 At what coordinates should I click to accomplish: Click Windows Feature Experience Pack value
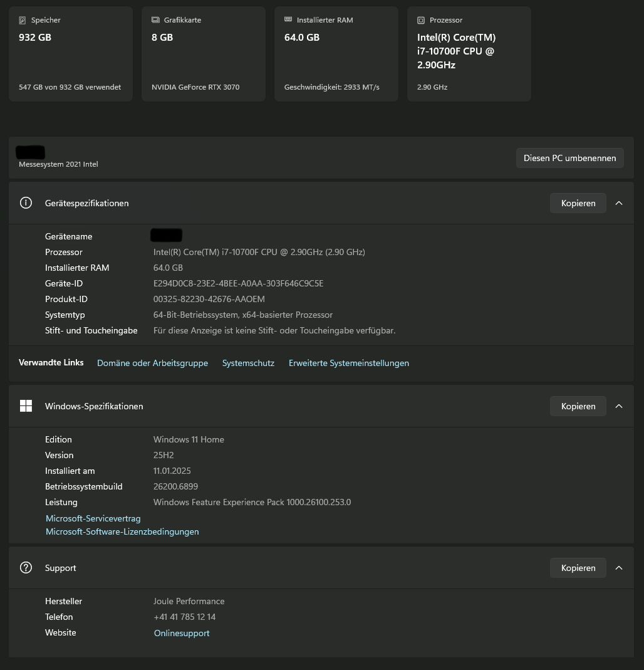pos(252,502)
